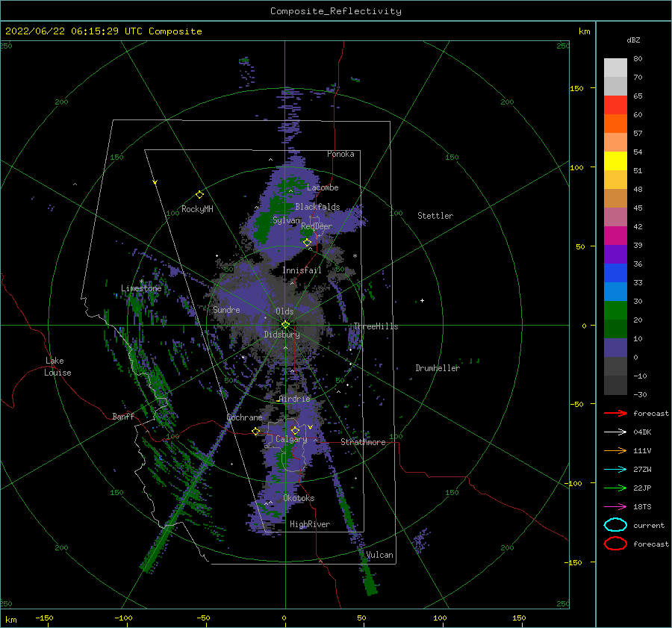Select the Limestone label
The image size is (672, 628).
[x=141, y=288]
